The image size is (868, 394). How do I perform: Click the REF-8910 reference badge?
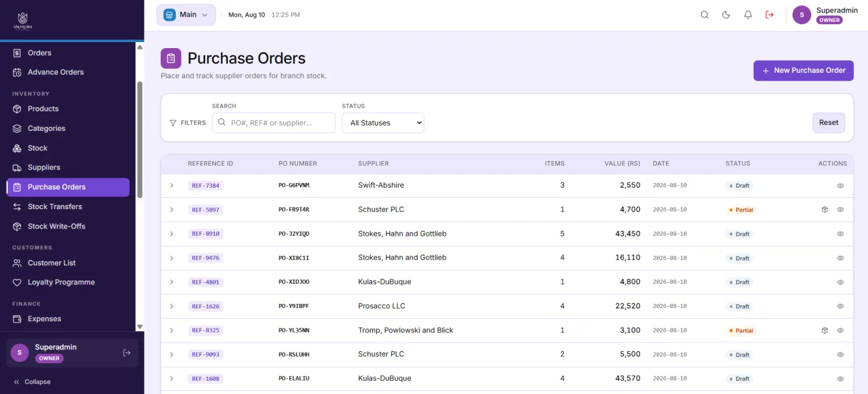click(x=206, y=234)
